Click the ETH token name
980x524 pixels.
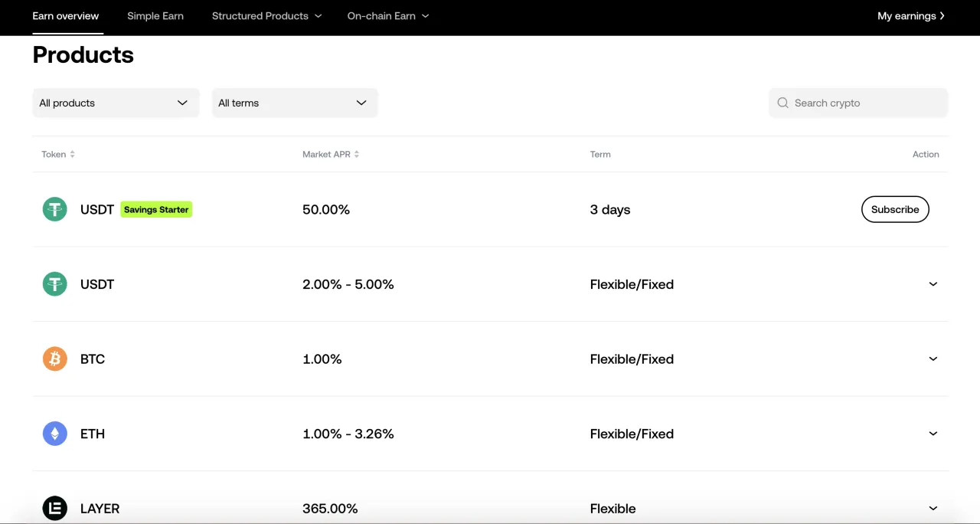[x=93, y=434]
